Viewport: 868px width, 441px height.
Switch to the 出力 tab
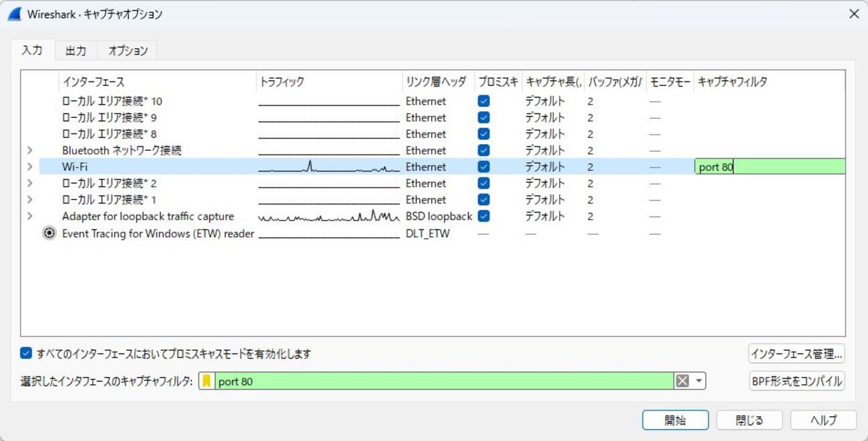coord(75,50)
